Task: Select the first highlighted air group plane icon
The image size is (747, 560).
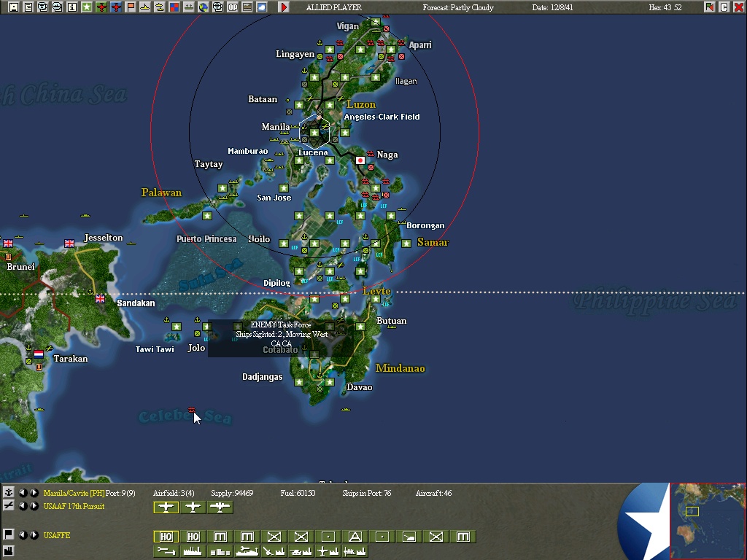Action: click(166, 507)
